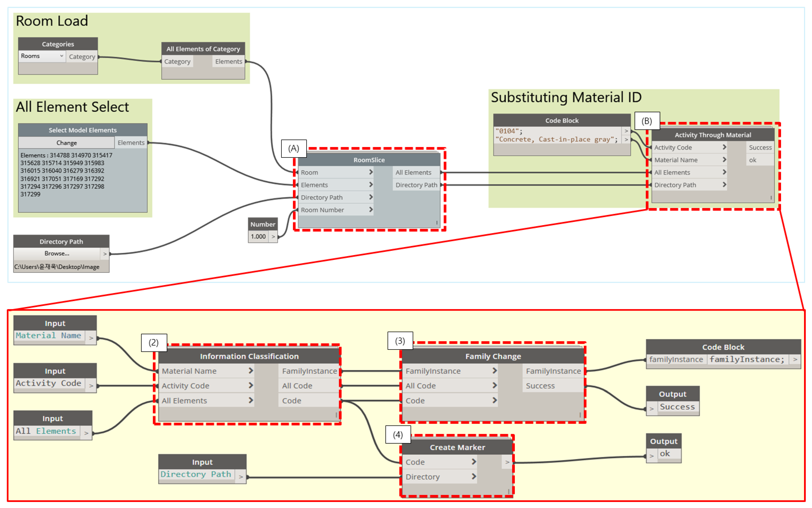812x508 pixels.
Task: Click the 1.000 number input field
Action: 258,237
